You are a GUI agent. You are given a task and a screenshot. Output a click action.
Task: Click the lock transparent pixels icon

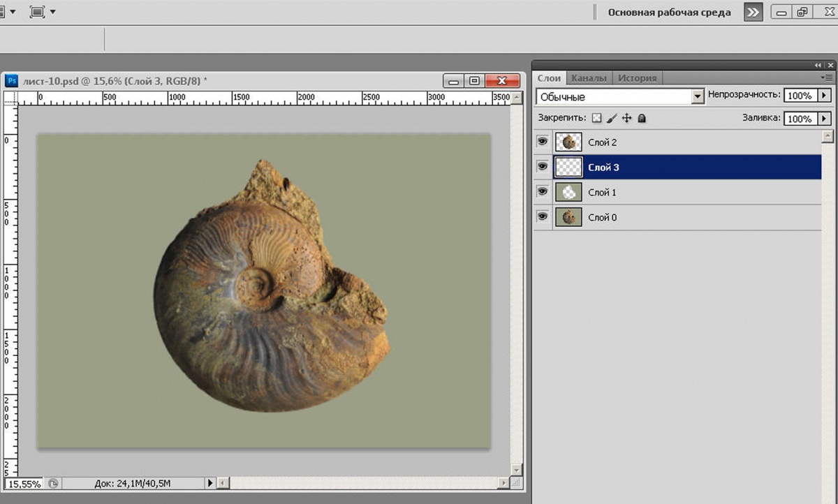tap(596, 119)
